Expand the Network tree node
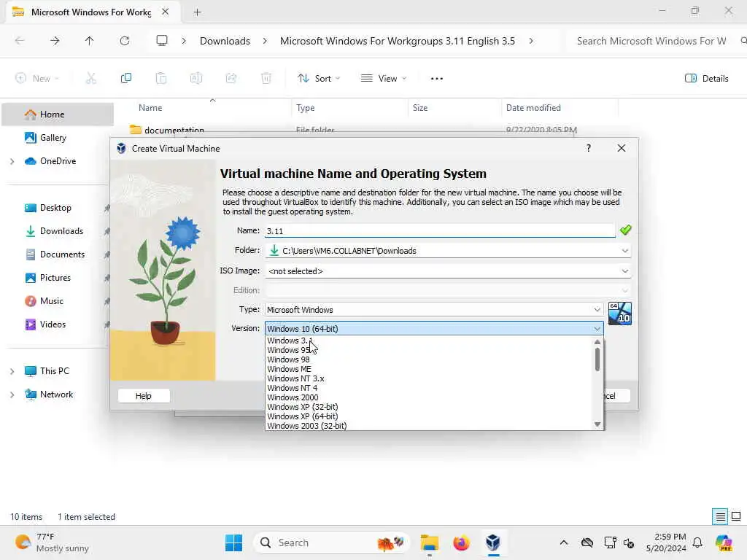The height and width of the screenshot is (560, 747). (x=12, y=394)
